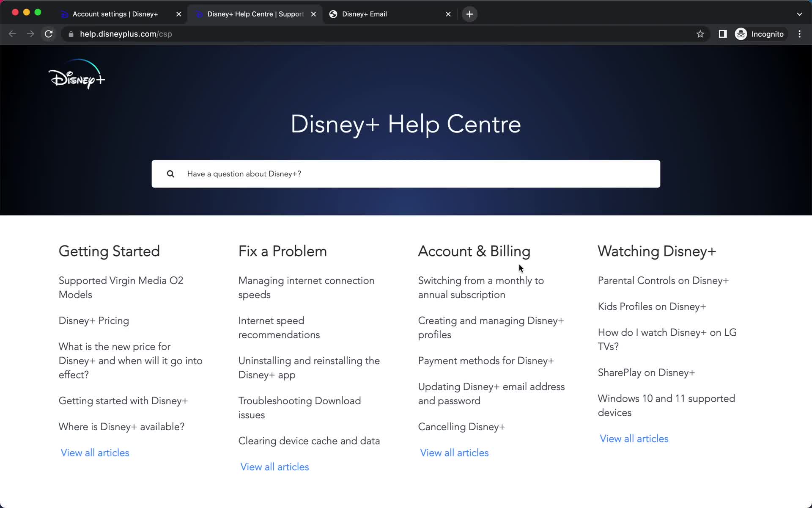Click the Watching Disney+ heading
The height and width of the screenshot is (508, 812).
click(x=657, y=251)
